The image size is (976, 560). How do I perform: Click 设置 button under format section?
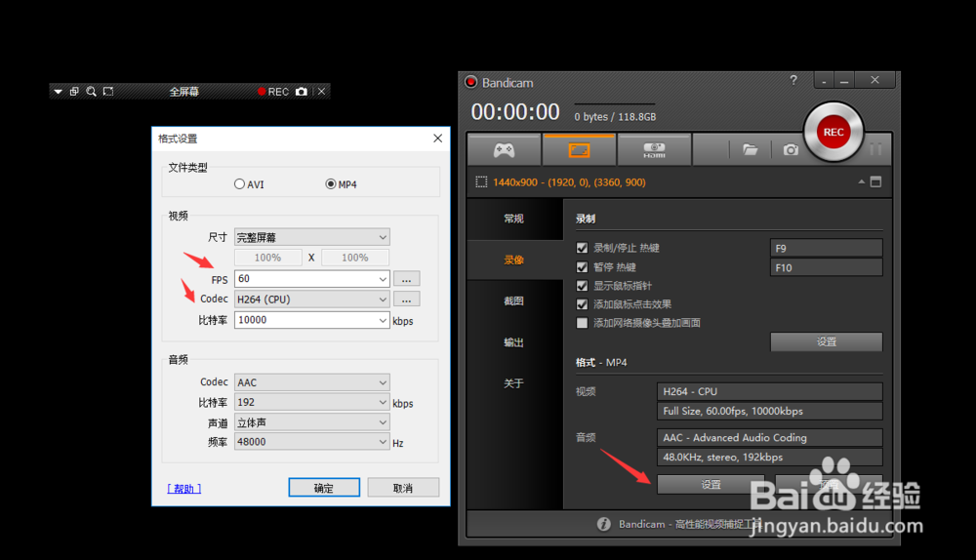tap(711, 484)
